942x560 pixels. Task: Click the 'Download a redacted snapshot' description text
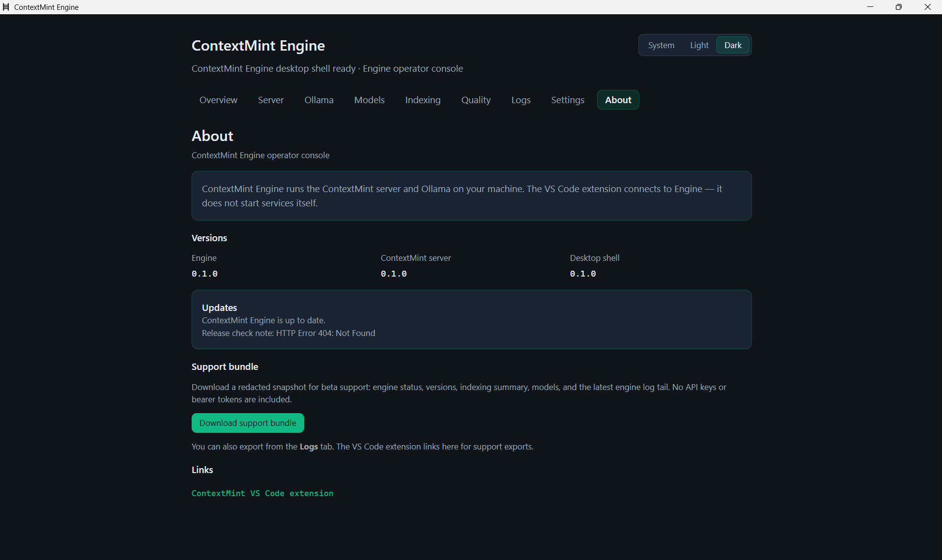[x=459, y=393]
